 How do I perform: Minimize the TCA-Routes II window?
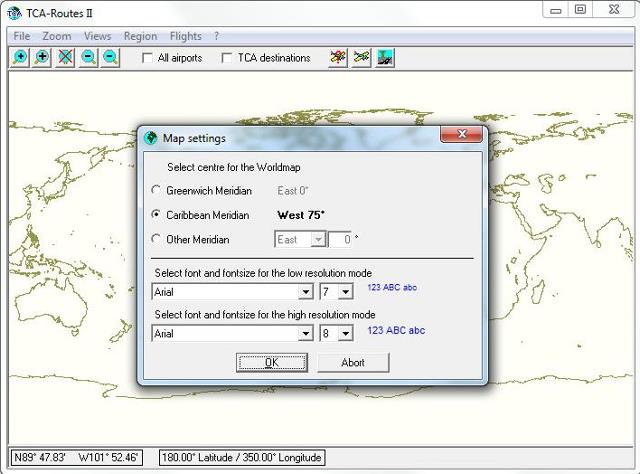pos(555,10)
